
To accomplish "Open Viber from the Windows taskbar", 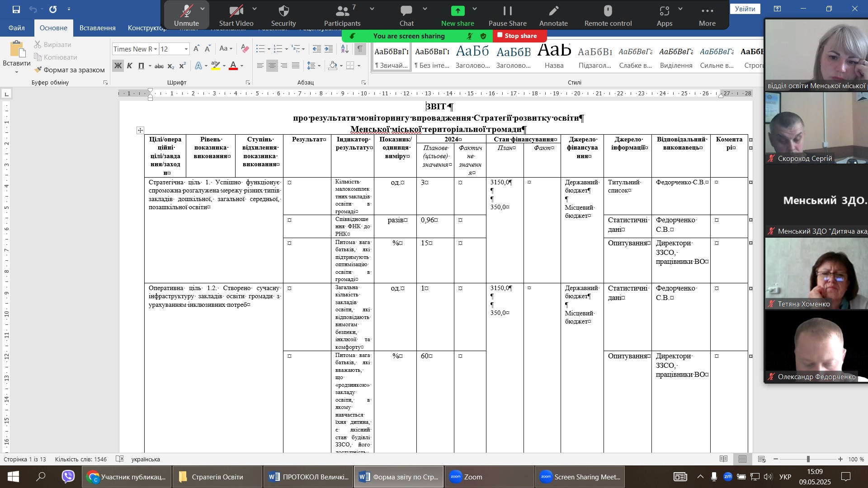I will click(68, 477).
